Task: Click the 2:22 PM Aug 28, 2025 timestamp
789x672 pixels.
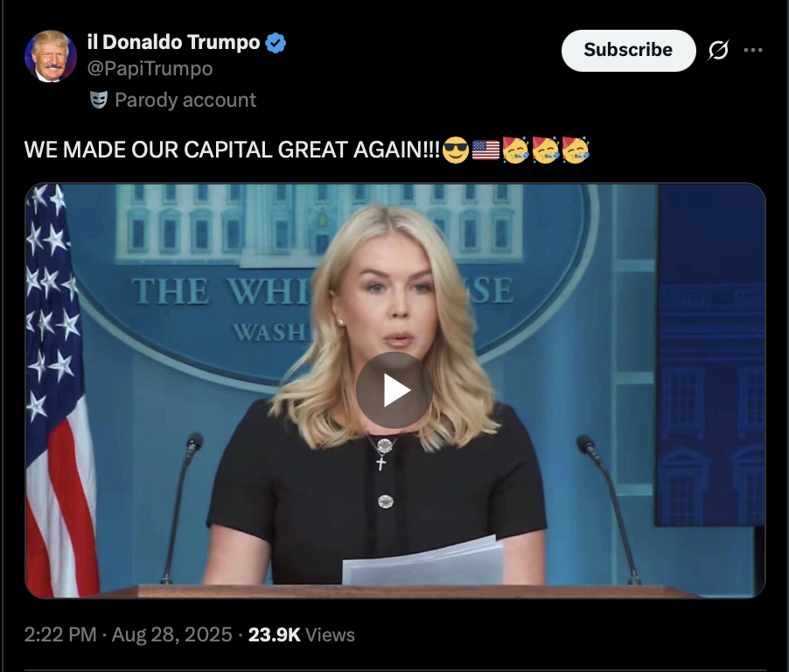Action: [x=129, y=634]
